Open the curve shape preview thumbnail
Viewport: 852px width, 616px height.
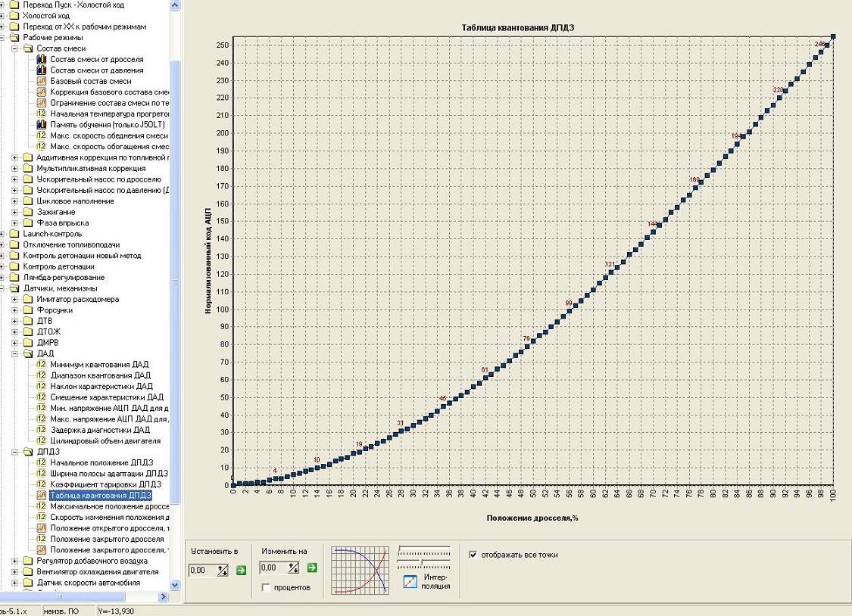pos(360,569)
